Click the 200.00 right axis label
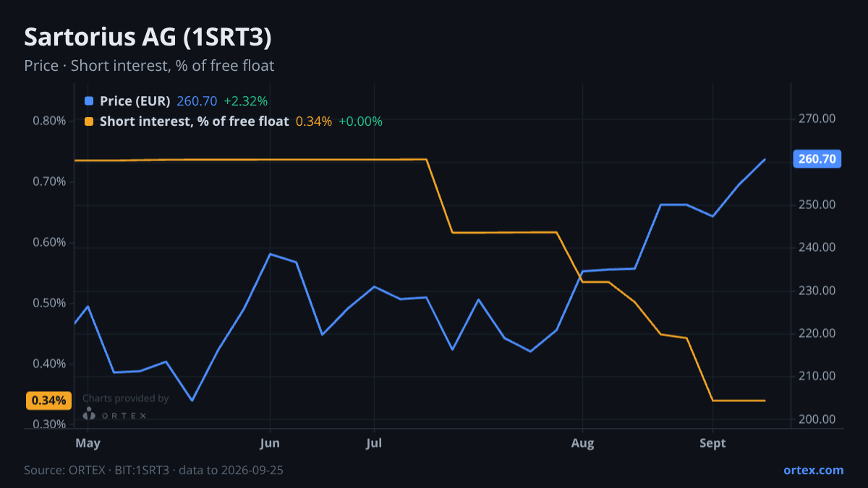This screenshot has height=488, width=868. tap(817, 419)
